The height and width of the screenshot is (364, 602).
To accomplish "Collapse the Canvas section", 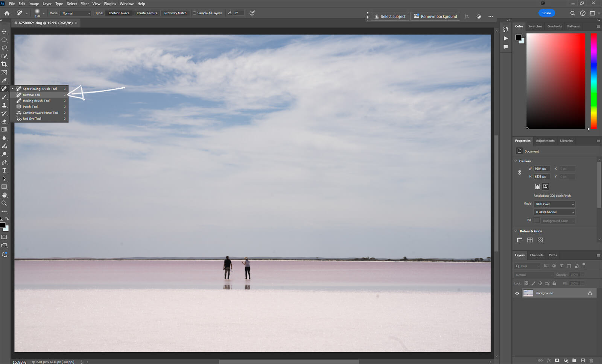I will [x=516, y=161].
